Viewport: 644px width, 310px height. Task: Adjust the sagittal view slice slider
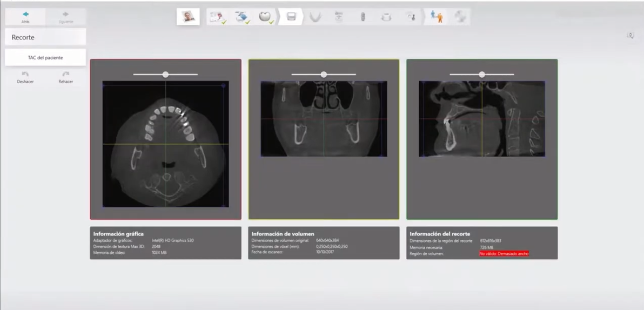(482, 75)
